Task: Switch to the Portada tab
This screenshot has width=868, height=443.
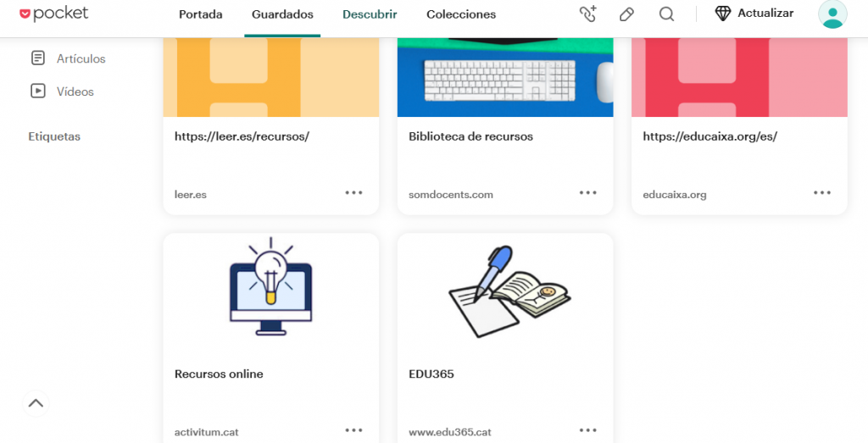Action: pos(200,14)
